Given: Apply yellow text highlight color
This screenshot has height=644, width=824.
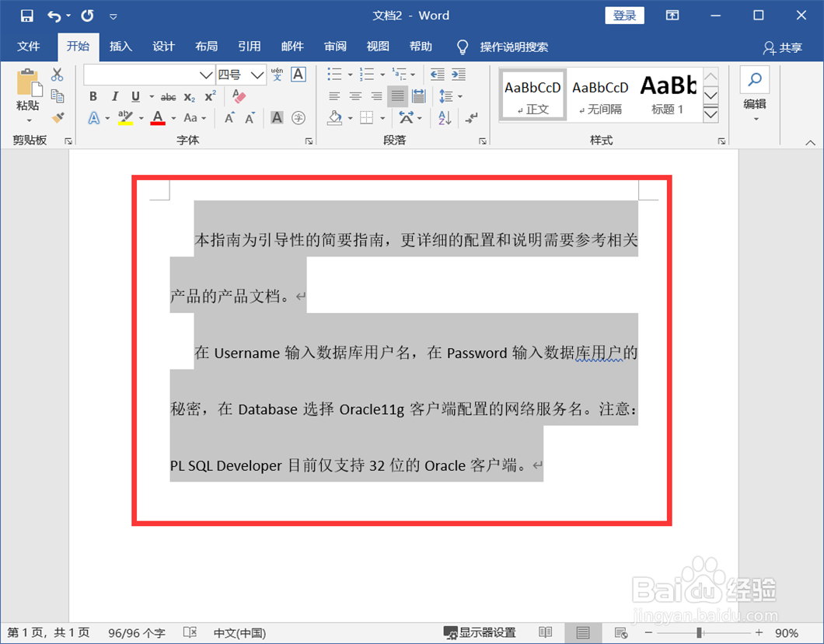Looking at the screenshot, I should click(125, 118).
